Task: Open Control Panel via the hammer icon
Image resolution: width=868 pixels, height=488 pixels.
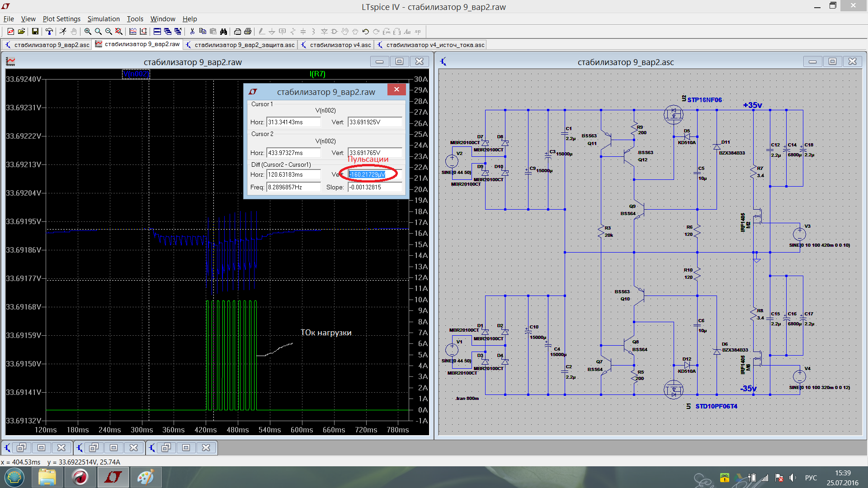Action: point(49,32)
